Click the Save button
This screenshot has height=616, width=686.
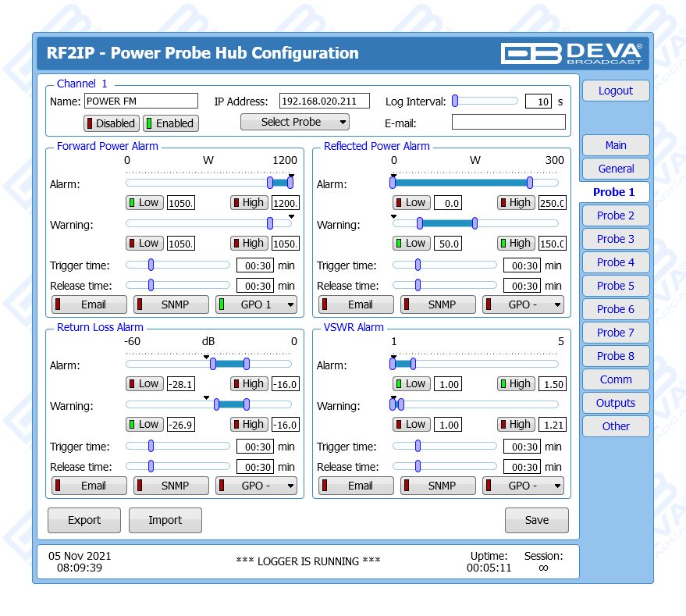pyautogui.click(x=536, y=520)
